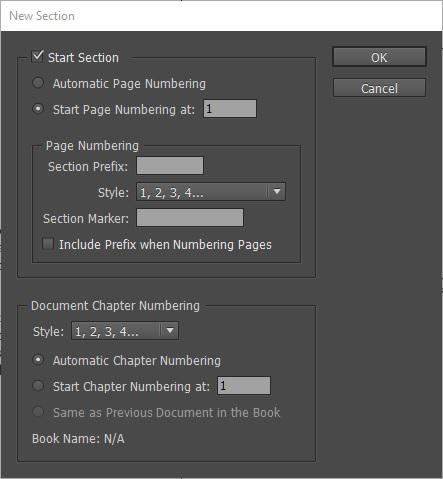Image resolution: width=443 pixels, height=479 pixels.
Task: Click the arrow on Page Numbering Style combo
Action: coord(277,192)
